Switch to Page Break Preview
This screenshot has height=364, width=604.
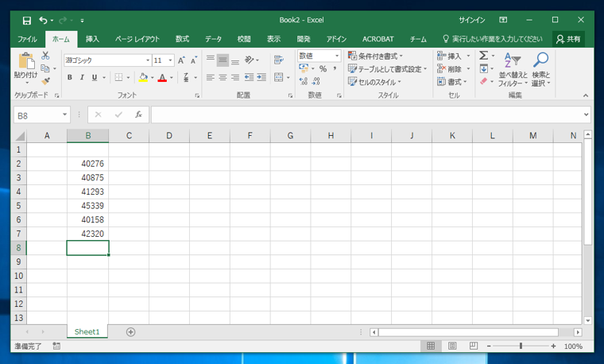point(474,346)
